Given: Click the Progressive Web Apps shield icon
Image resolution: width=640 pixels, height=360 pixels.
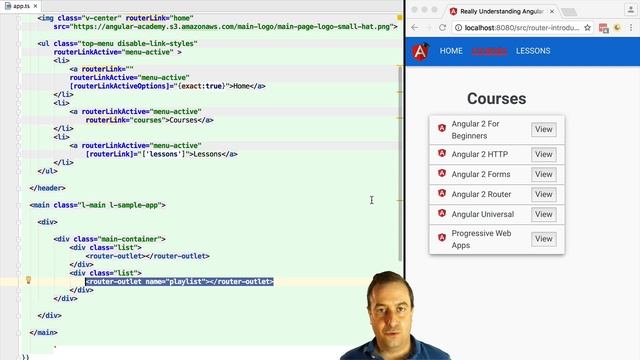Looking at the screenshot, I should pos(442,237).
